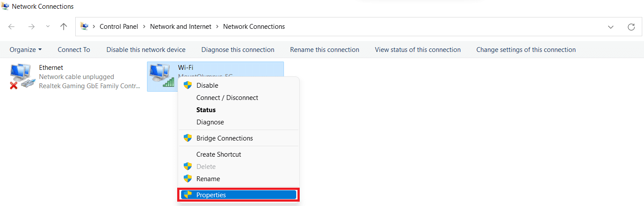644x206 pixels.
Task: Click Control Panel in the address path
Action: click(119, 27)
